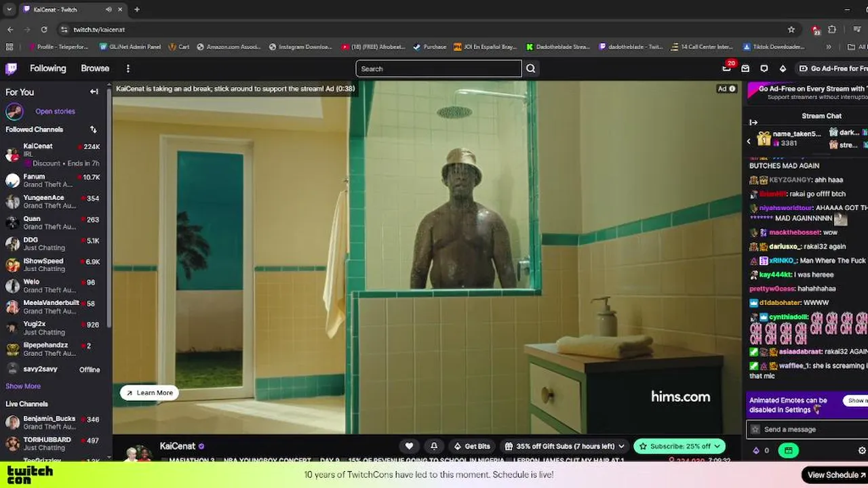The image size is (868, 488).
Task: Select DDG channel in sidebar
Action: [53, 243]
